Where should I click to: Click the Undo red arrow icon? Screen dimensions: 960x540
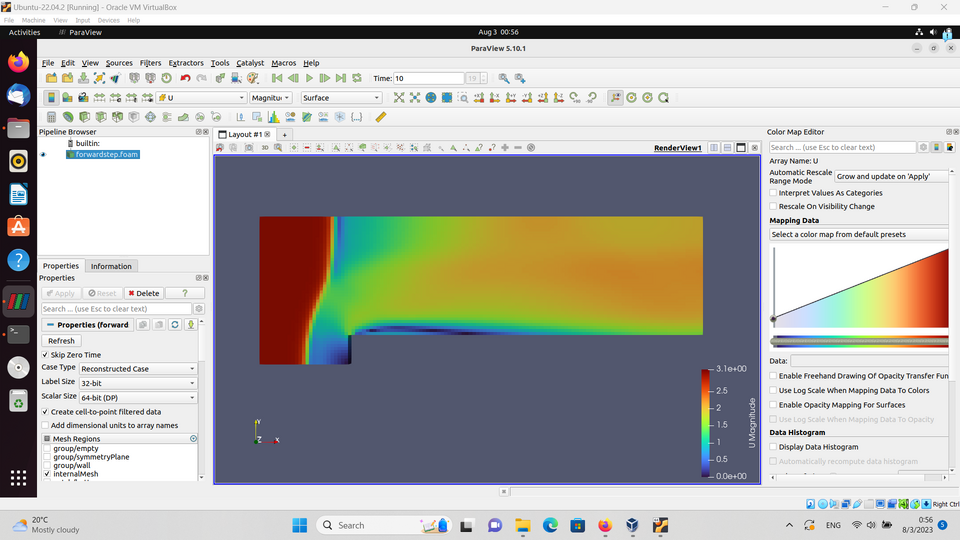pyautogui.click(x=185, y=78)
